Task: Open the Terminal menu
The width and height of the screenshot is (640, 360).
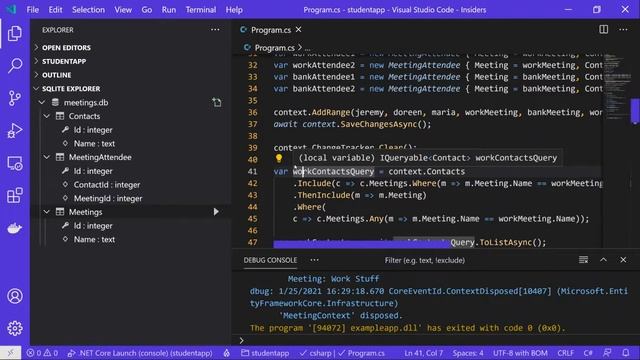Action: (x=201, y=9)
